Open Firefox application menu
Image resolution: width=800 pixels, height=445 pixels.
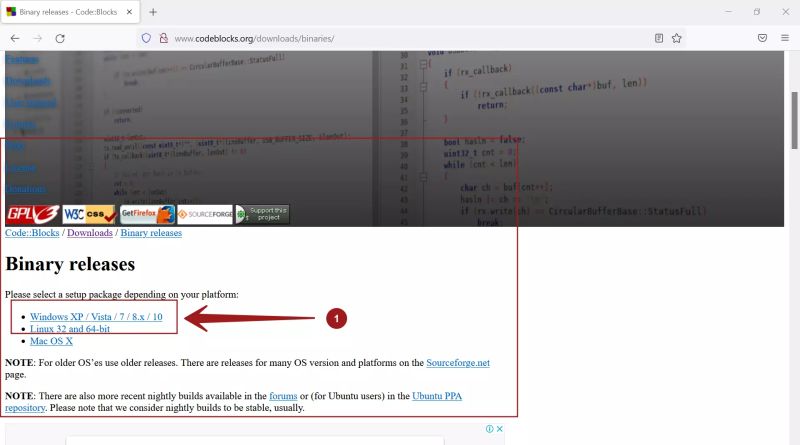pyautogui.click(x=785, y=38)
